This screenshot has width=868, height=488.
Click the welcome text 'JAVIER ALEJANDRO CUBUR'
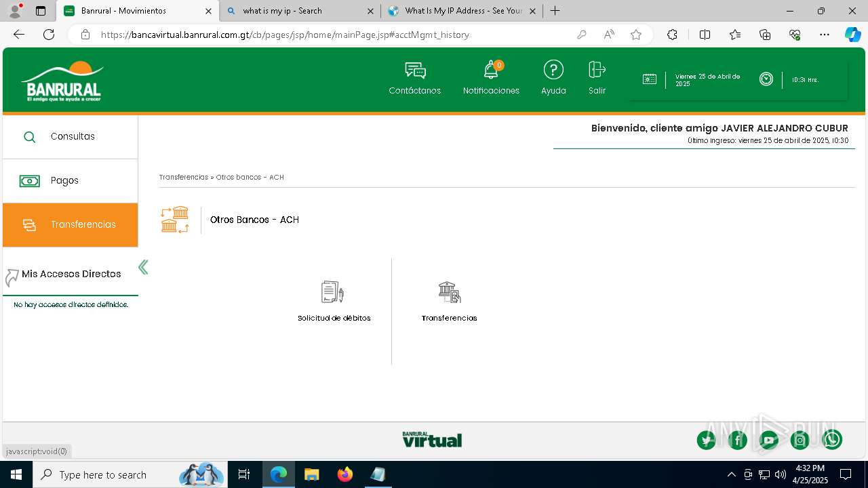pyautogui.click(x=784, y=128)
